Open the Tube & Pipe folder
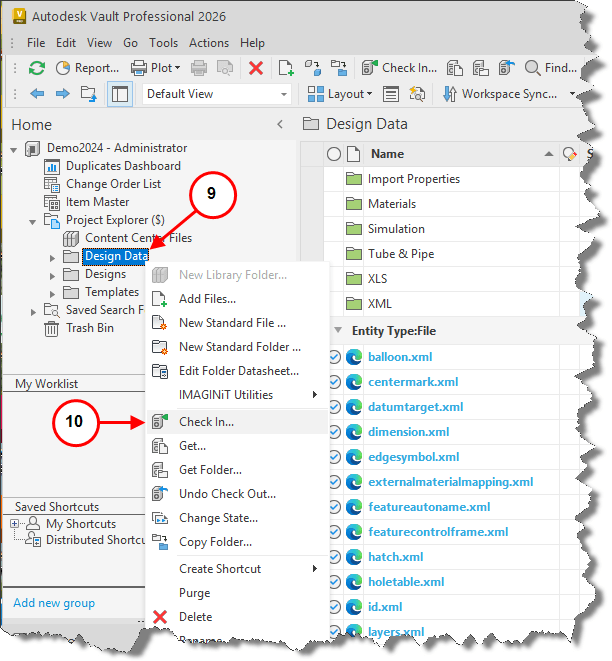Image resolution: width=612 pixels, height=661 pixels. pos(401,254)
